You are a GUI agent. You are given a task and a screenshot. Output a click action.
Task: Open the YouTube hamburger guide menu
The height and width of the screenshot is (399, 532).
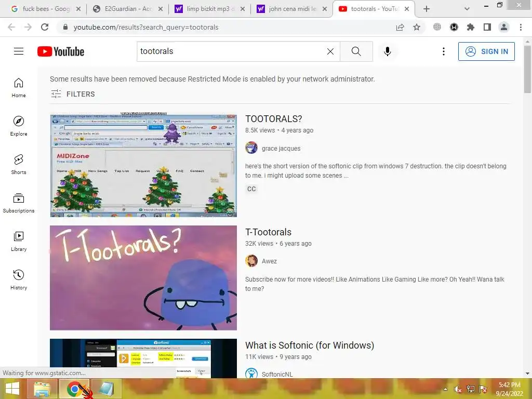point(19,51)
